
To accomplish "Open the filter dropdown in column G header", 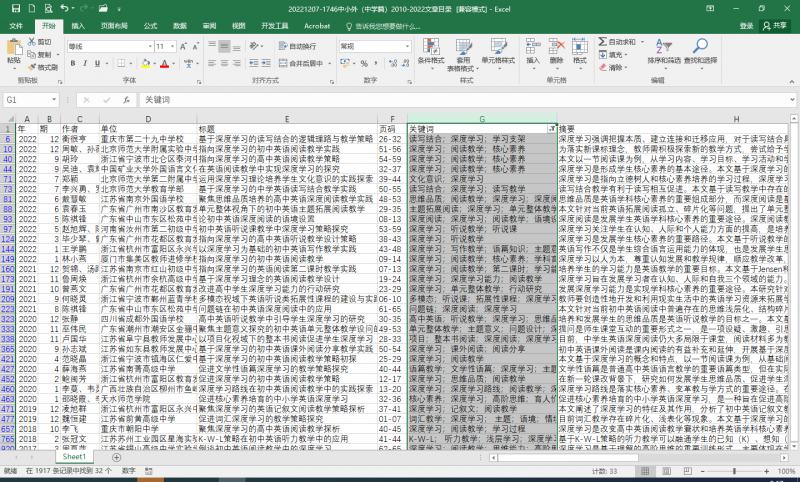I will click(x=552, y=129).
